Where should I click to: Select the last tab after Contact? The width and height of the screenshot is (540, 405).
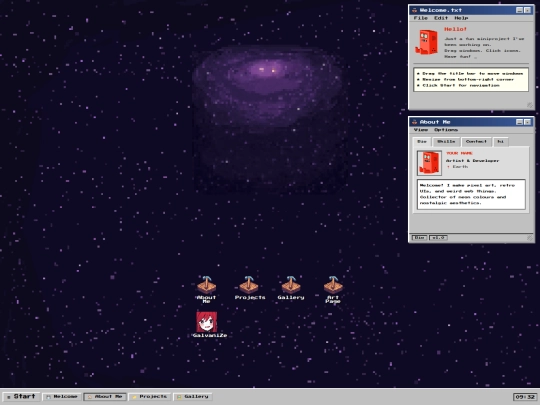pos(501,142)
